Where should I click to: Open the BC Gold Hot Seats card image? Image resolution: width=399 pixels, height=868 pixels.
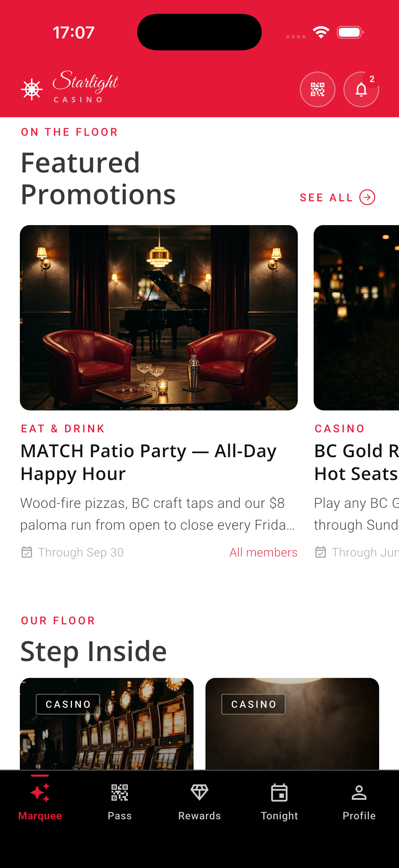[x=356, y=317]
